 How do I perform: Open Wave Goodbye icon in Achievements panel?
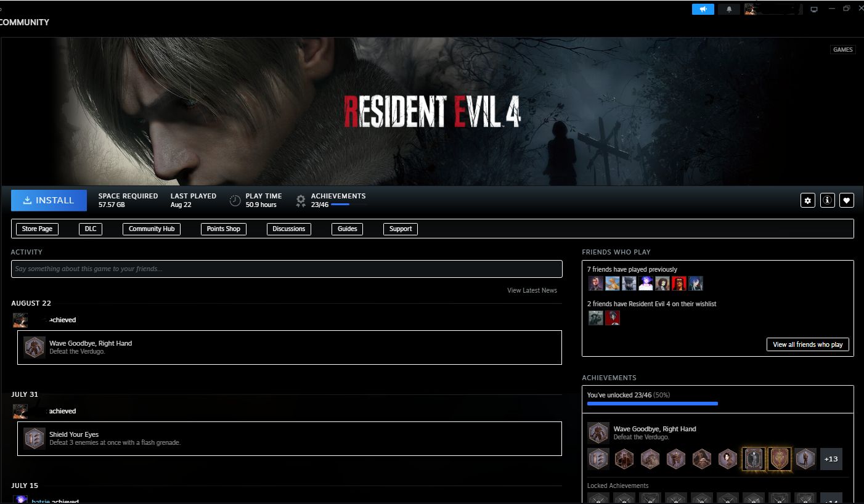tap(598, 433)
